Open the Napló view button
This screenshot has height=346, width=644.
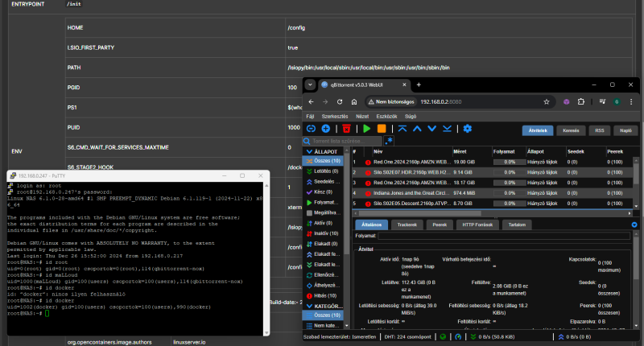coord(626,130)
